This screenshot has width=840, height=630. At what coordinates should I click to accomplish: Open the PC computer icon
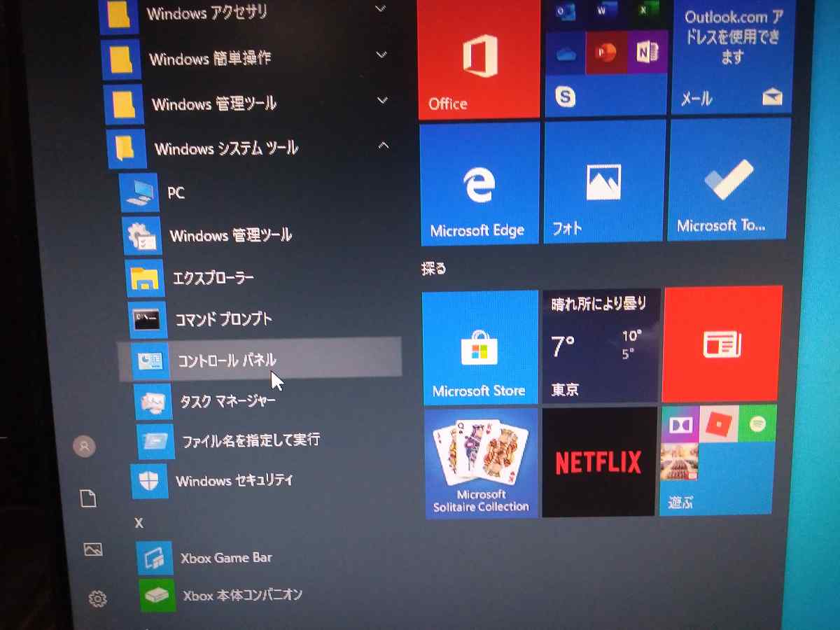coord(139,192)
